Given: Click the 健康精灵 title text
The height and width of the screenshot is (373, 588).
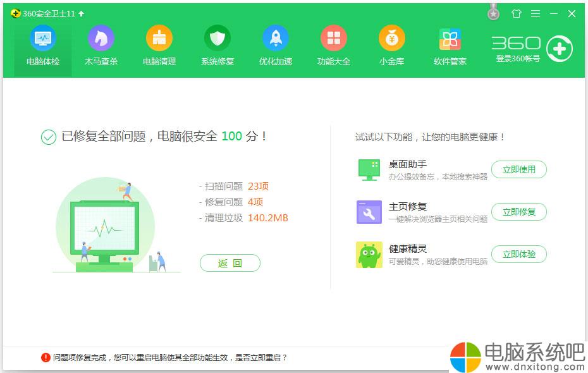Looking at the screenshot, I should point(408,249).
